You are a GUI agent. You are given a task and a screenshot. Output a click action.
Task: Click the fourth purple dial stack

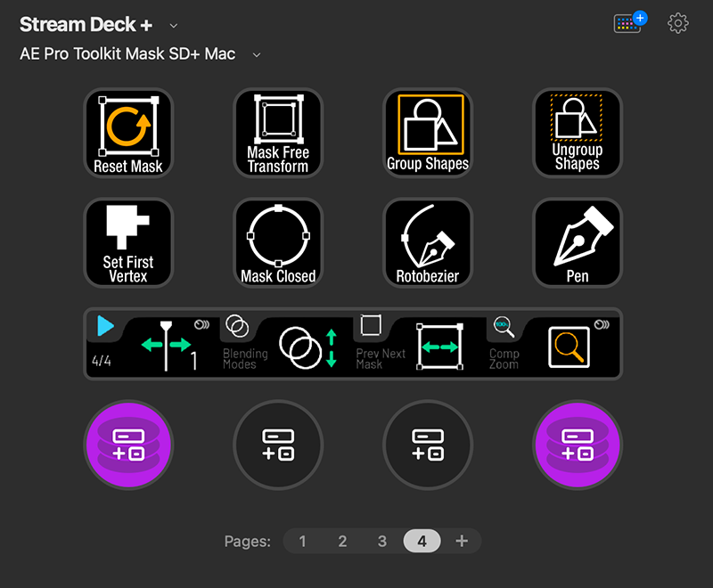[578, 445]
